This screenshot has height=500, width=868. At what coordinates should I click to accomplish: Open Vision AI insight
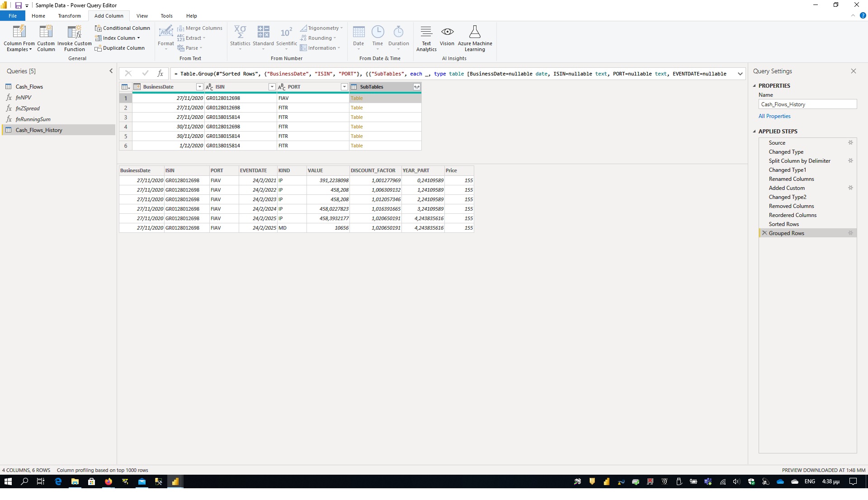click(447, 36)
